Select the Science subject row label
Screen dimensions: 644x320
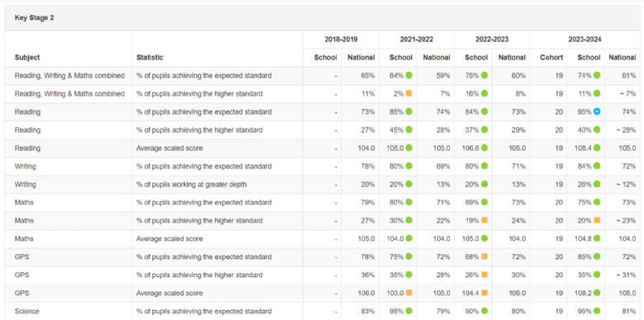coord(26,311)
